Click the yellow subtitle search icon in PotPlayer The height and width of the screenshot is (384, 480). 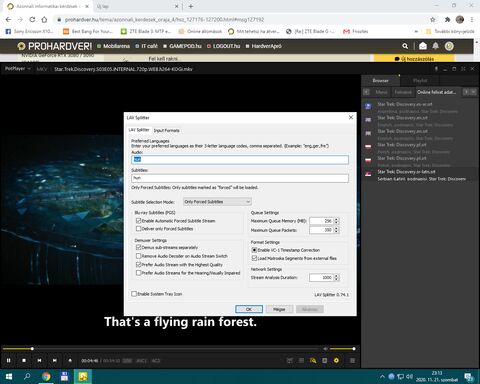[x=313, y=360]
